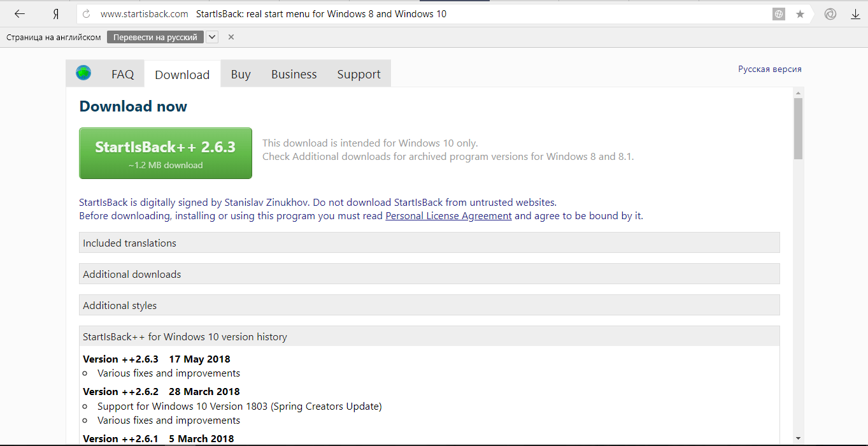The image size is (868, 446).
Task: Open the Personal License Agreement link
Action: pos(448,216)
